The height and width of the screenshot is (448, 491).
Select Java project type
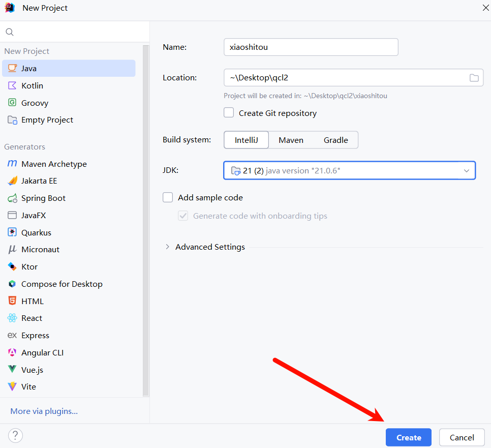click(69, 68)
